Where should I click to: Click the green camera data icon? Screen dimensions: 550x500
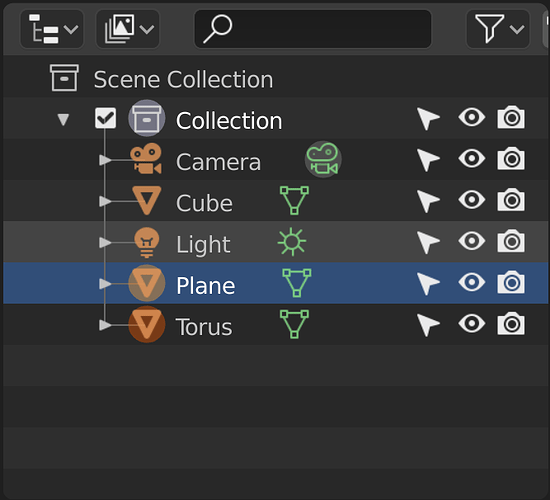(323, 159)
